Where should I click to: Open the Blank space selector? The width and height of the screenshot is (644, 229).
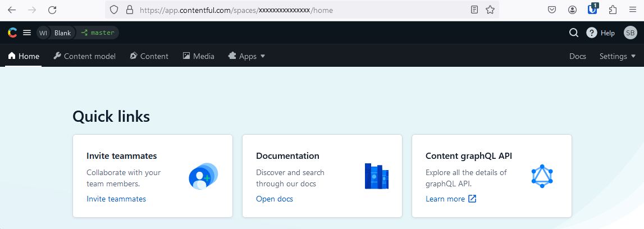62,33
